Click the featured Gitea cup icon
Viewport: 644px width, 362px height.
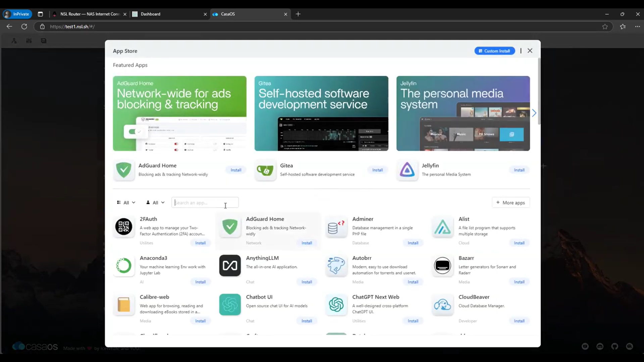265,170
